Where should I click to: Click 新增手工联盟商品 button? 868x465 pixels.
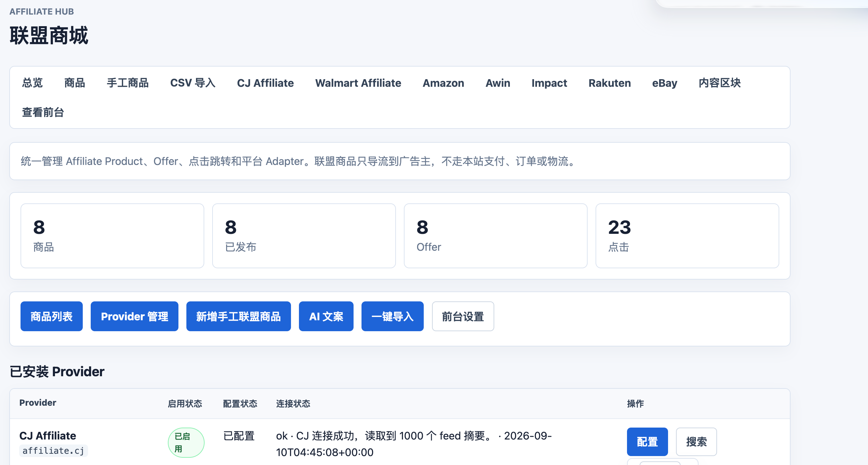[x=239, y=316]
